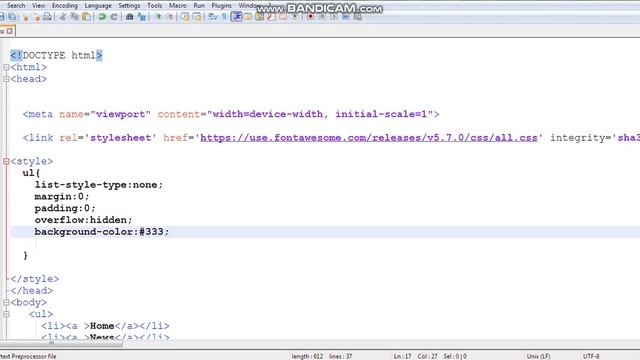Open the Macro menu

point(178,5)
